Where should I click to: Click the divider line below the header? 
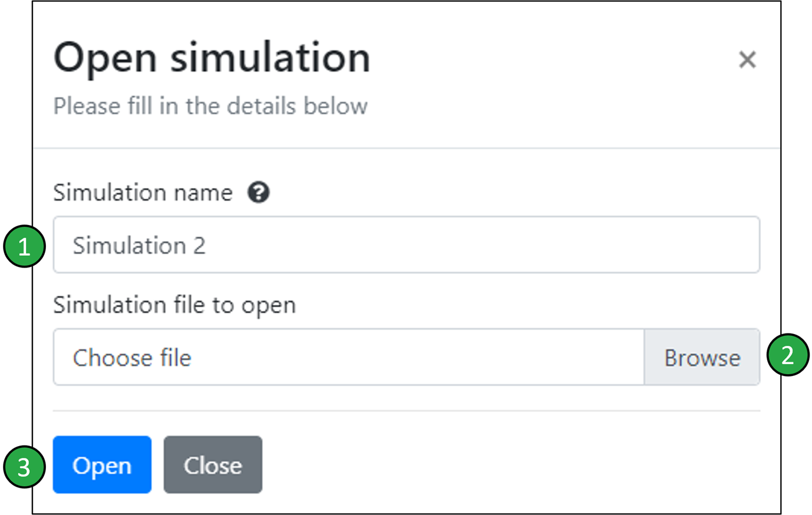(x=407, y=148)
